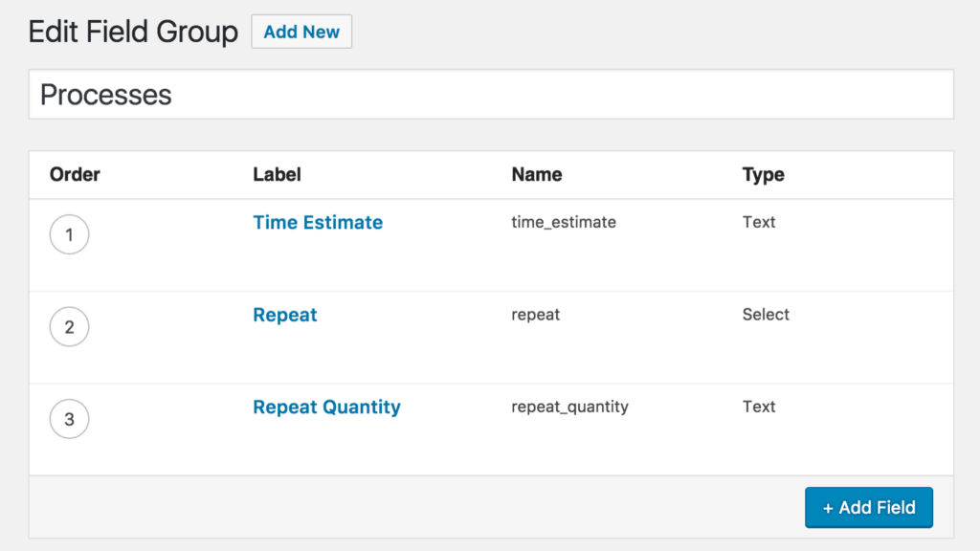Click the repeat field name text
980x551 pixels.
pos(536,315)
